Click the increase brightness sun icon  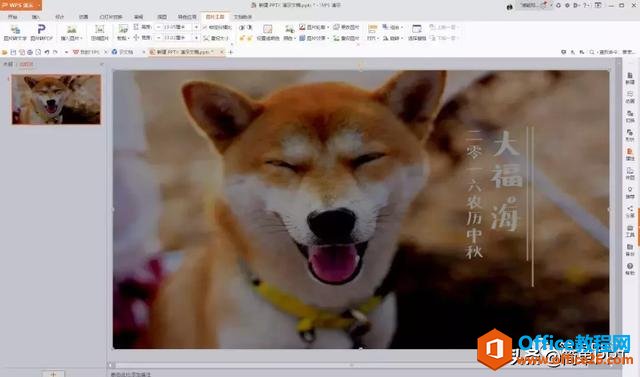(241, 38)
